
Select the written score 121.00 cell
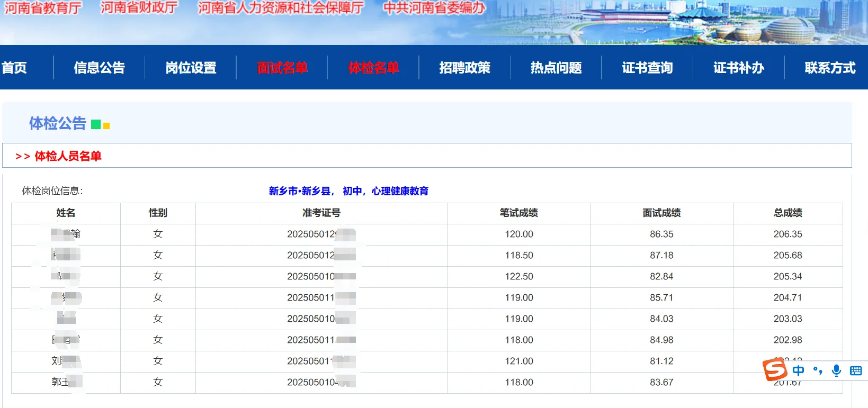click(x=519, y=361)
